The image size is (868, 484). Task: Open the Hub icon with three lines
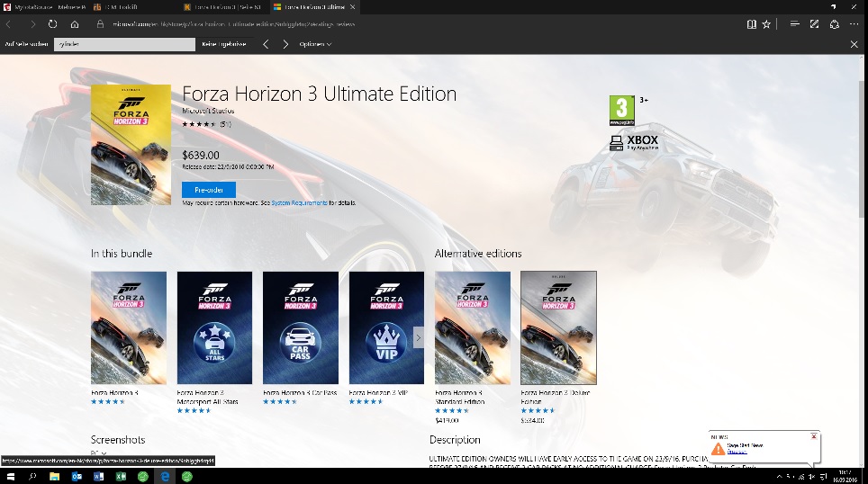tap(794, 23)
